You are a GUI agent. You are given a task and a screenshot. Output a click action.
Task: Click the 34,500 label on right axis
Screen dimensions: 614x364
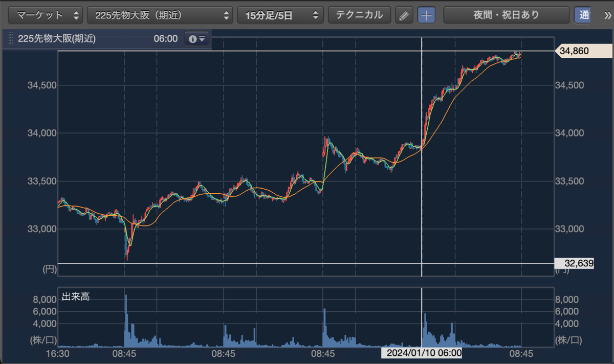(x=569, y=85)
